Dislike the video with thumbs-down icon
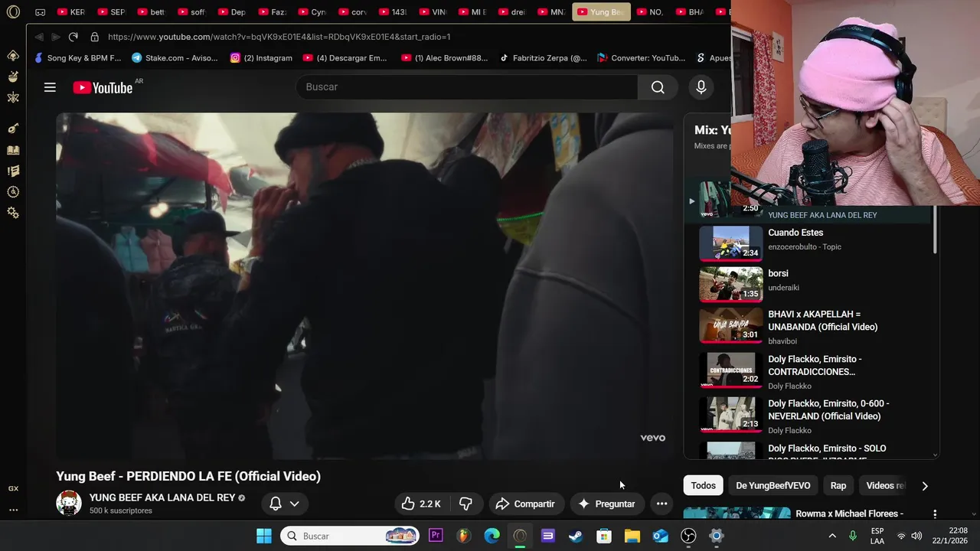980x551 pixels. [465, 504]
